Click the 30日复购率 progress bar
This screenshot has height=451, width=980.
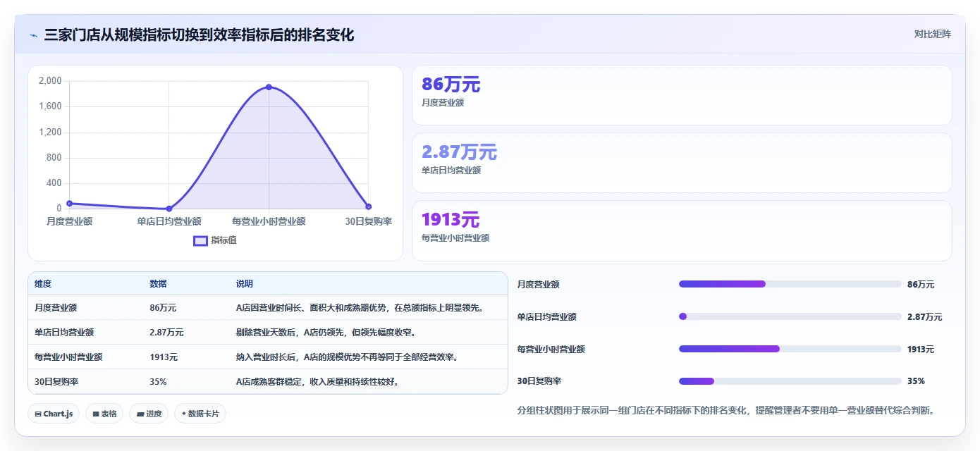tap(790, 381)
